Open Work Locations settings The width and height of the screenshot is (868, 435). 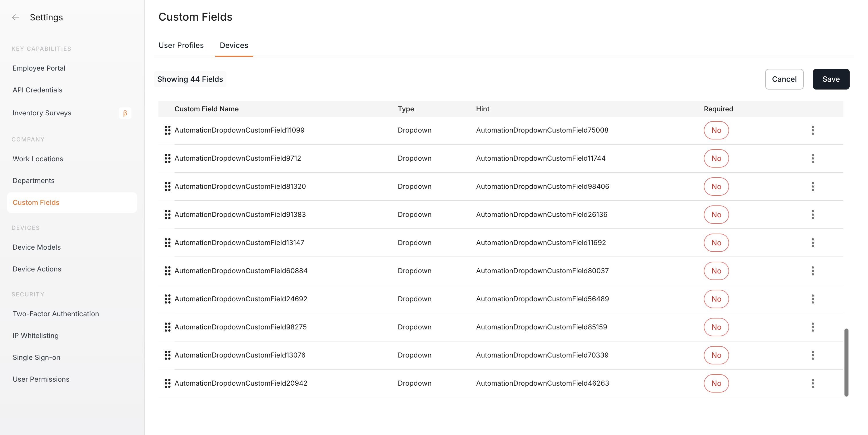[x=38, y=159]
